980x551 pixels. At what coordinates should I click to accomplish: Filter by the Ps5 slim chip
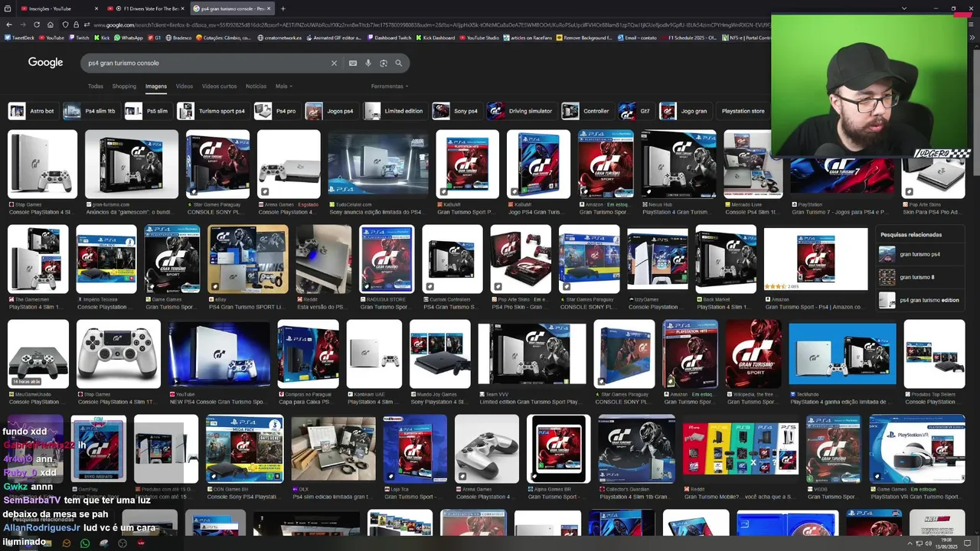[147, 111]
